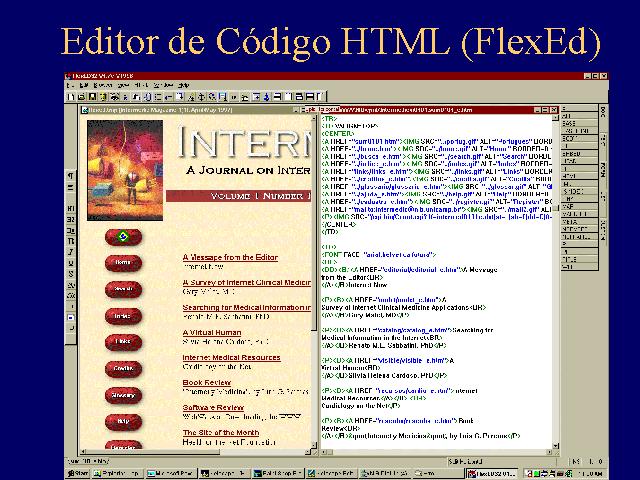The height and width of the screenshot is (480, 640).
Task: Open the Window menu
Action: (163, 85)
